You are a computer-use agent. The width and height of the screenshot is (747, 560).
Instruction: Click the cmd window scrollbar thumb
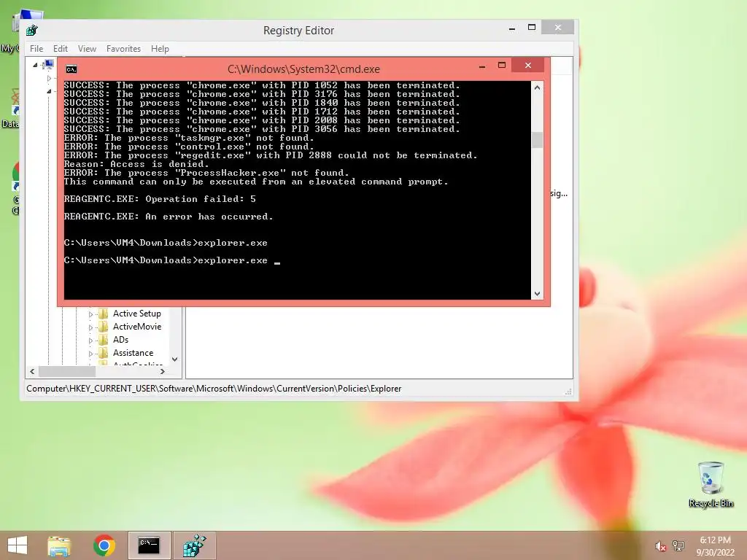click(538, 140)
